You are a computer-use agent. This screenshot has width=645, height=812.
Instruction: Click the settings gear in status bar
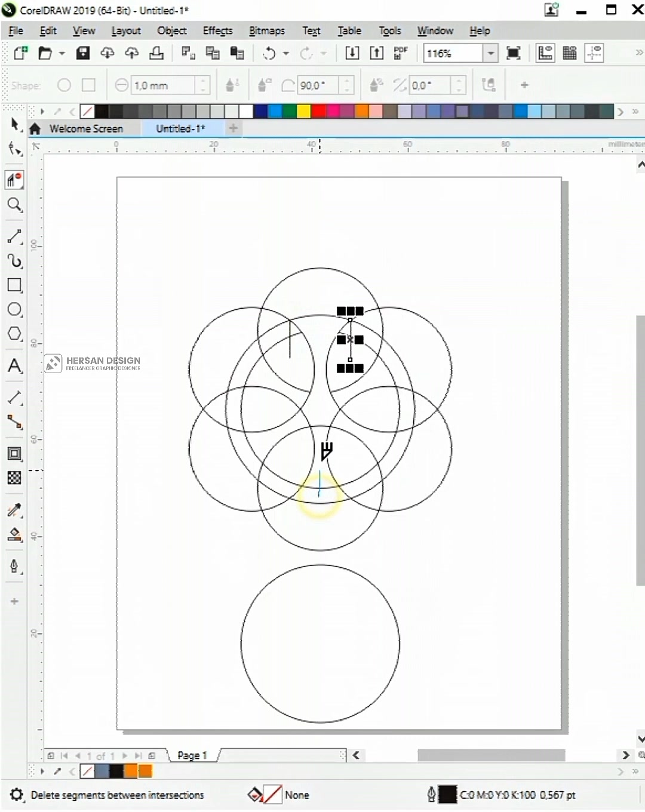click(17, 795)
